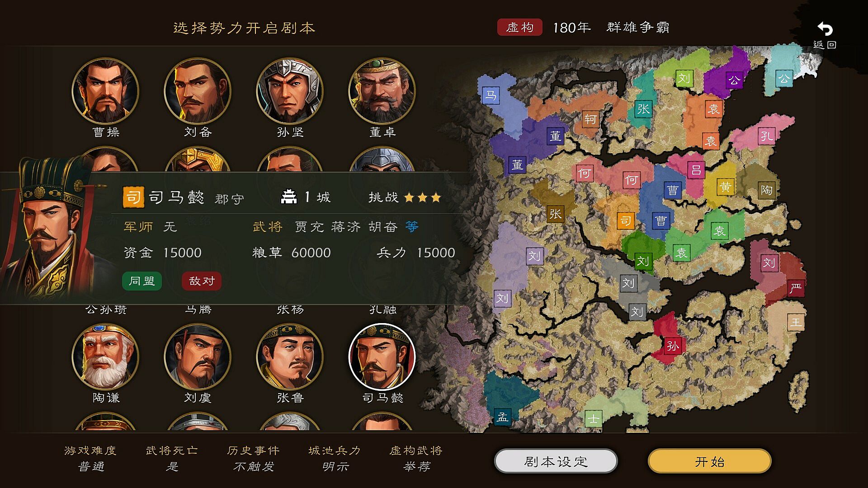This screenshot has height=488, width=868.
Task: Expand the generals list via 等
Action: [x=412, y=226]
